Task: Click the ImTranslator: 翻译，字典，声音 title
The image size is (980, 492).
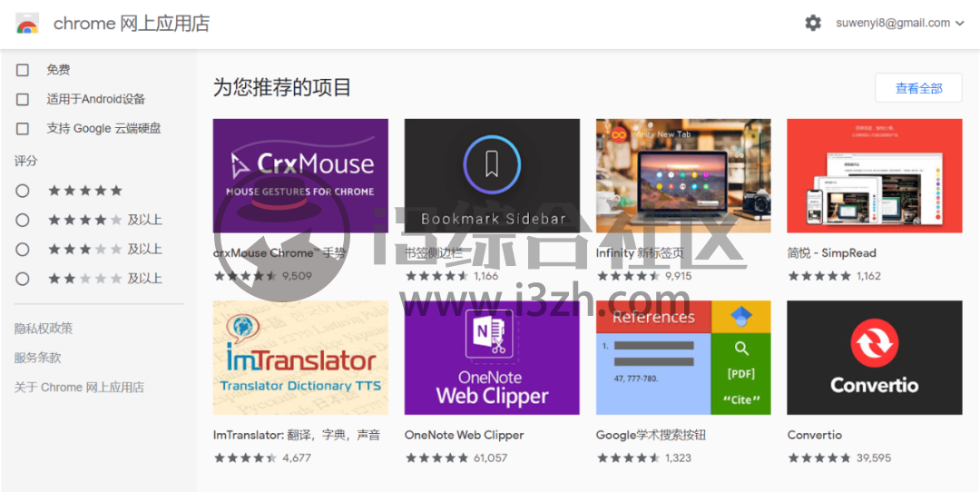Action: [x=297, y=435]
